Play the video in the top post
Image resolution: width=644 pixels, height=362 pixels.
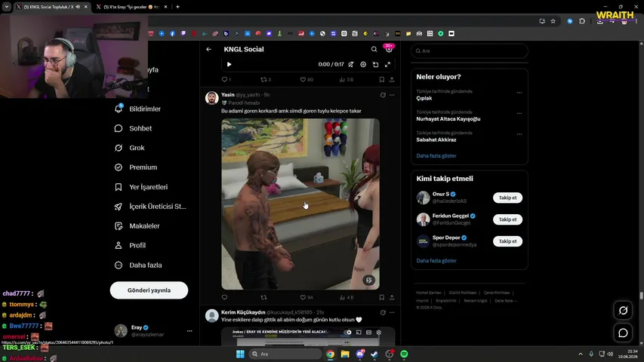point(230,64)
